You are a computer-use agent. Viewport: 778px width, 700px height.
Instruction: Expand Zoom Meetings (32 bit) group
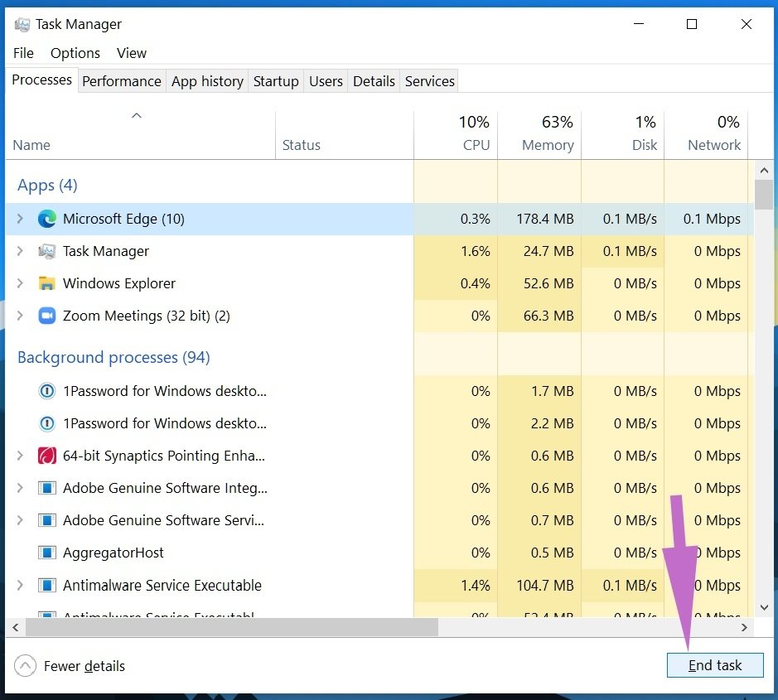[x=20, y=316]
